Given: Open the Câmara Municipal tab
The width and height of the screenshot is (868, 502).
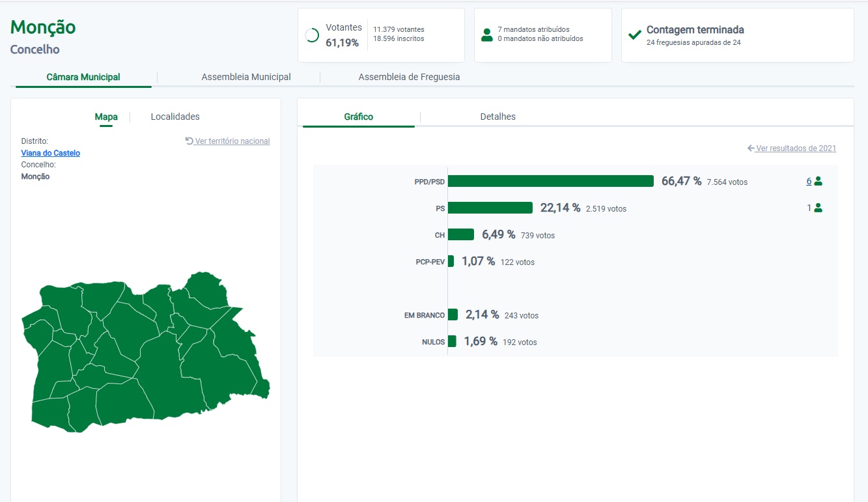Looking at the screenshot, I should (83, 77).
